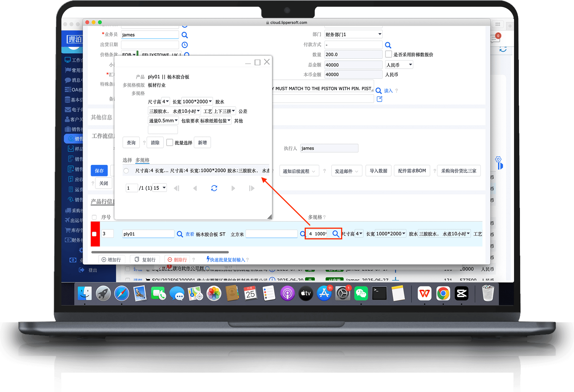Click the payment method search magnifier
The height and width of the screenshot is (392, 574).
pos(388,45)
